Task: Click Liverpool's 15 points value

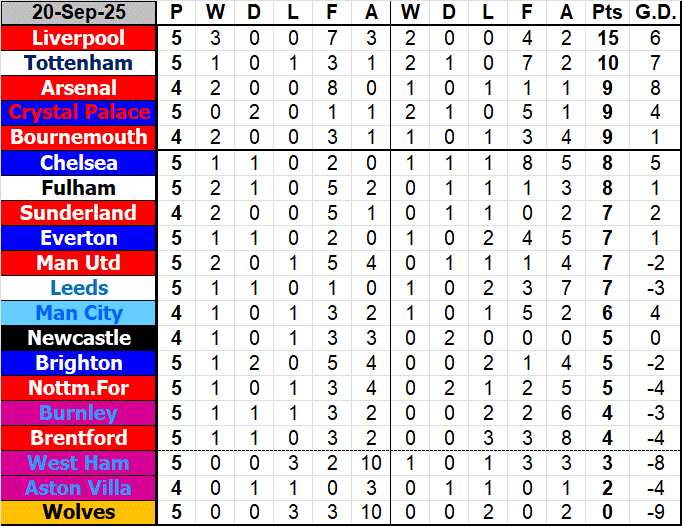Action: pos(605,38)
